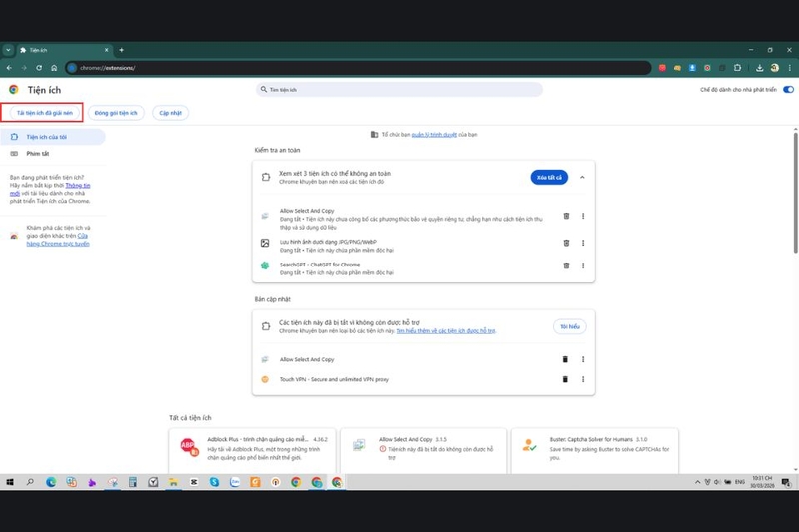This screenshot has height=532, width=799.
Task: Click the Xóa tất cả button
Action: 549,177
